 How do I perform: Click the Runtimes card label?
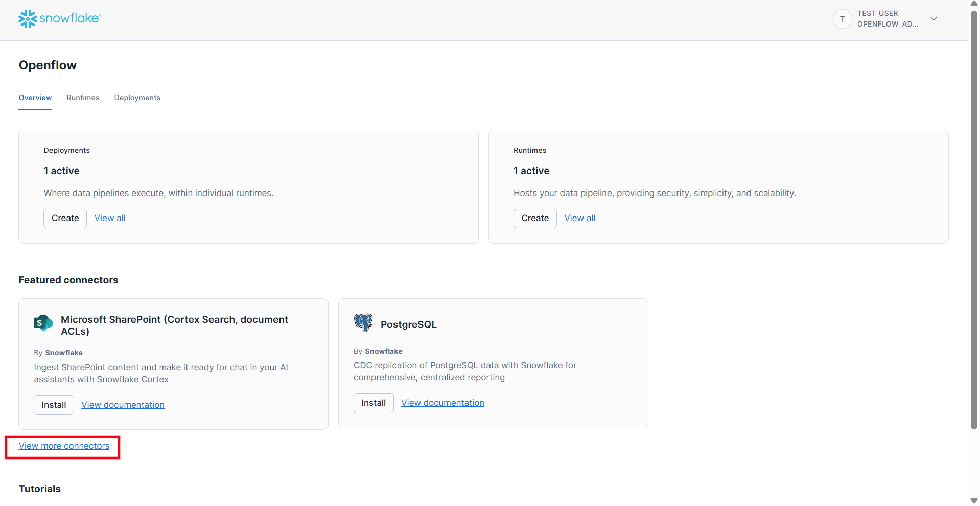tap(530, 150)
